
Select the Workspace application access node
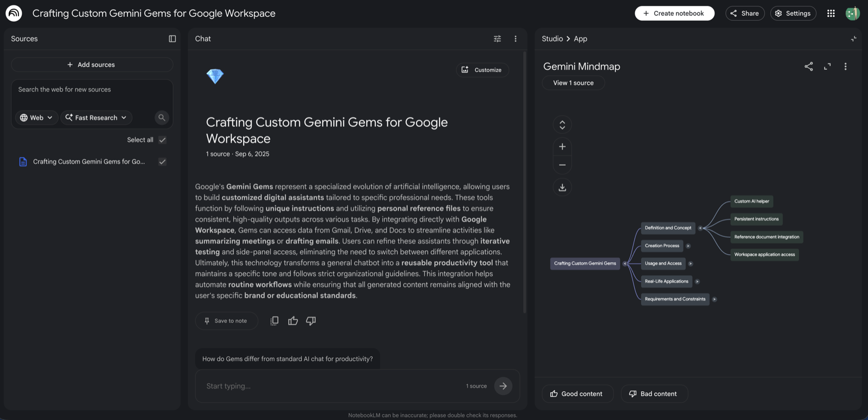pyautogui.click(x=764, y=255)
